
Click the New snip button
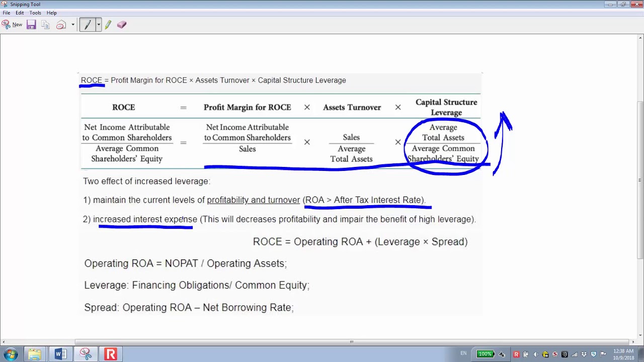point(12,25)
